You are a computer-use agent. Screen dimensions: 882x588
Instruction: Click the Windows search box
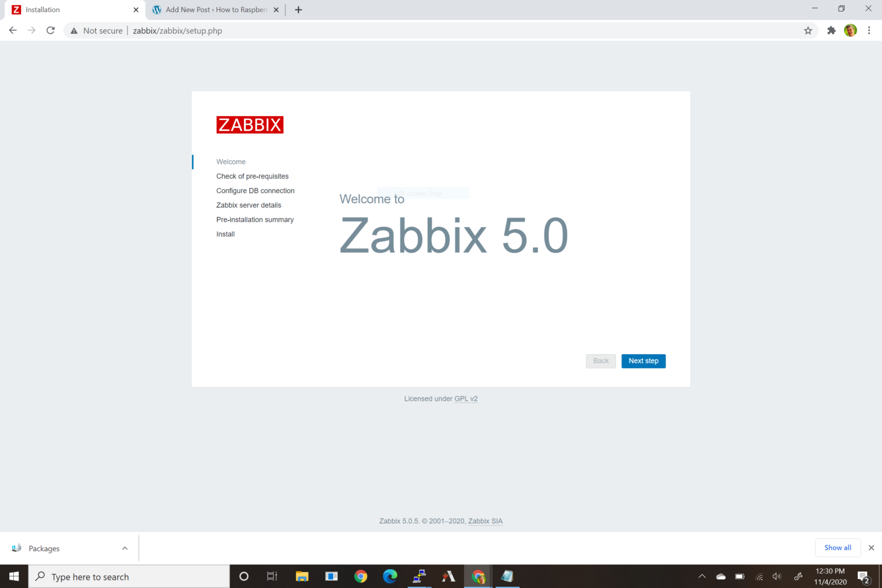[x=129, y=577]
